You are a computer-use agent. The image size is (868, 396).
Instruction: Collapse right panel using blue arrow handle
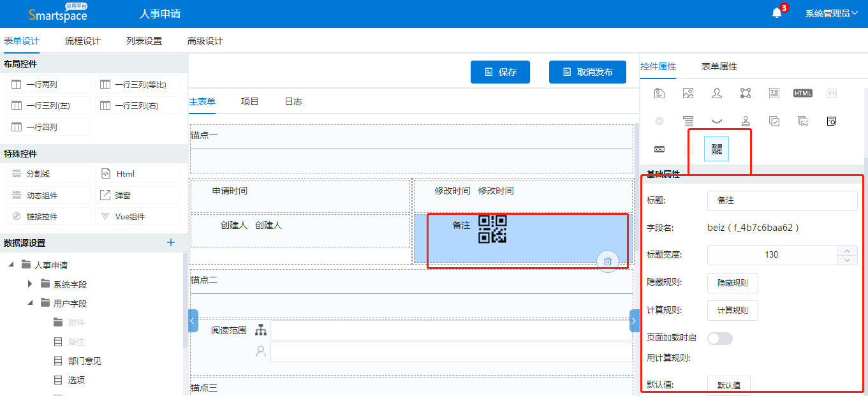(x=634, y=321)
